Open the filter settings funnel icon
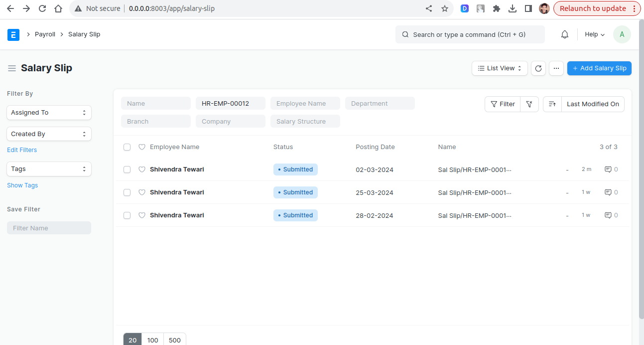644x345 pixels. (529, 104)
